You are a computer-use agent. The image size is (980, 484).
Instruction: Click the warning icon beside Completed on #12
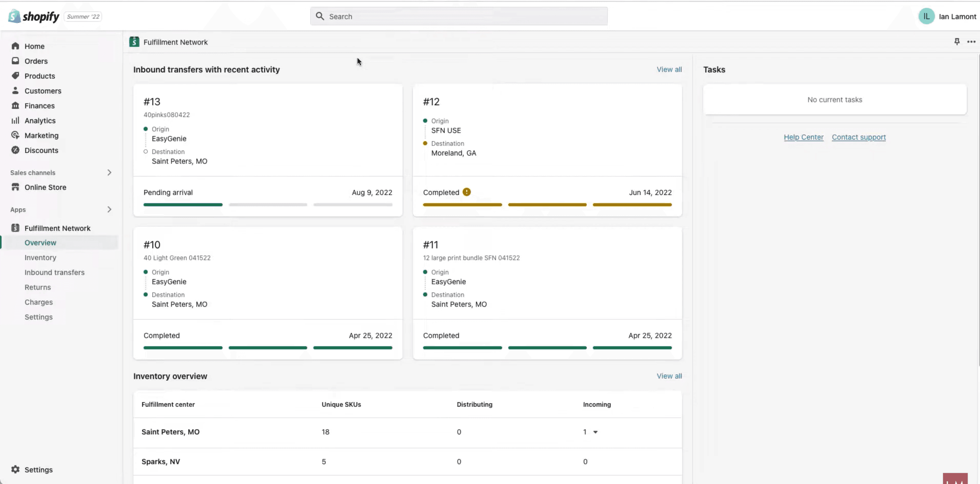tap(466, 192)
